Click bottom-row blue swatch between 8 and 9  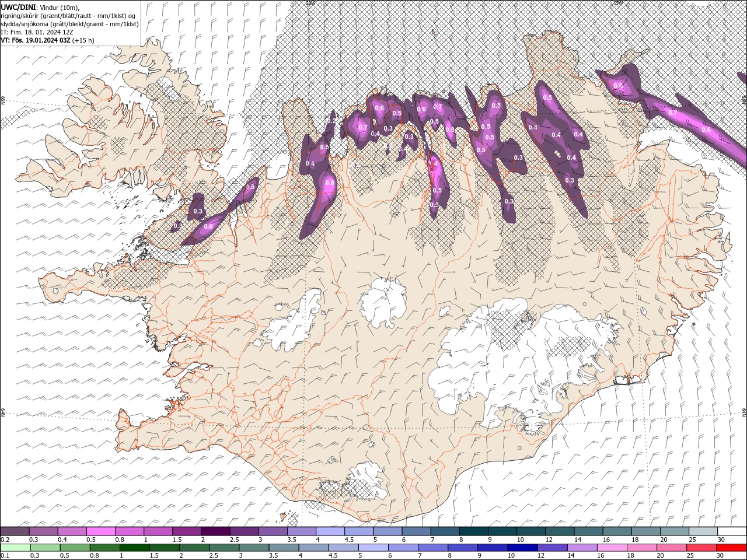click(463, 548)
